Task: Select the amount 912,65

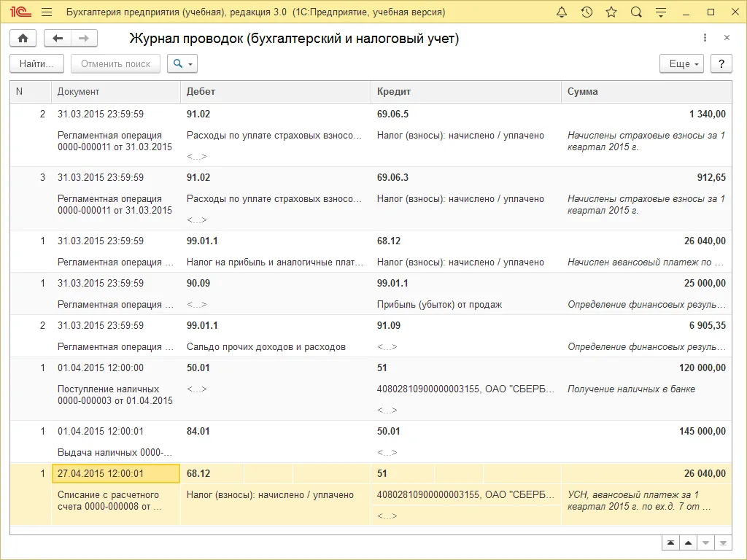Action: pyautogui.click(x=711, y=178)
